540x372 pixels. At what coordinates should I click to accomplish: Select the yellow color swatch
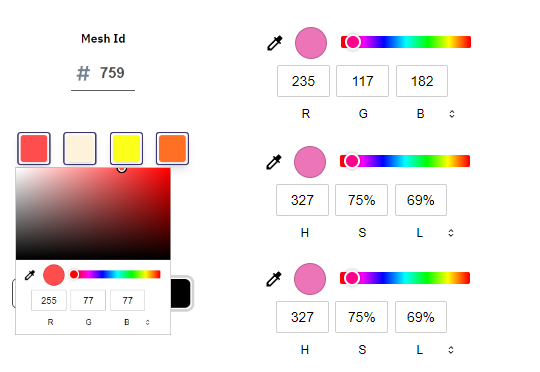[126, 148]
